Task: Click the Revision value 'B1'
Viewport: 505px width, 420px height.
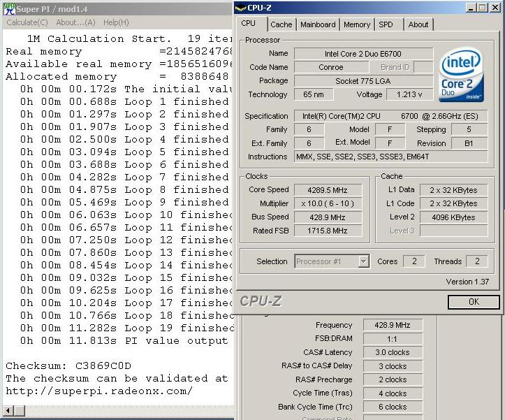Action: click(469, 143)
